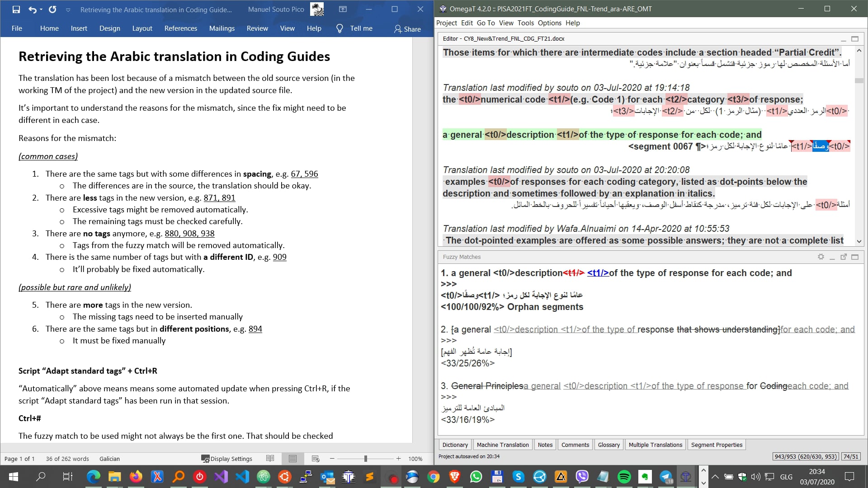Select the Machine Translation tab
This screenshot has width=868, height=488.
coord(503,445)
